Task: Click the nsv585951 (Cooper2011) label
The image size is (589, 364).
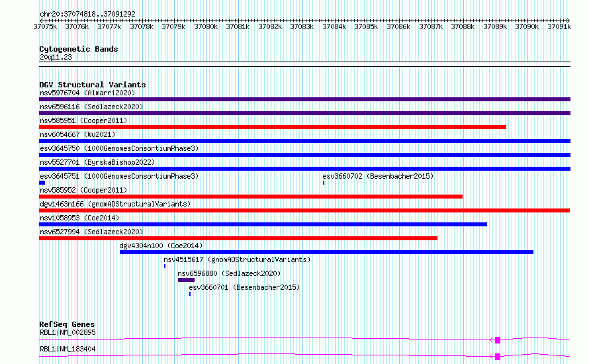Action: tap(83, 120)
